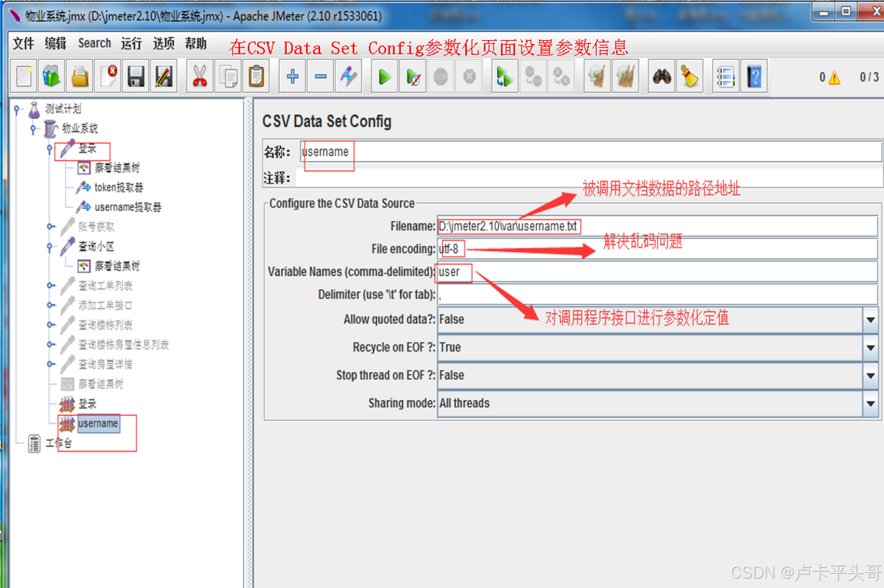
Task: Clear results with single broom icon
Action: 597,77
